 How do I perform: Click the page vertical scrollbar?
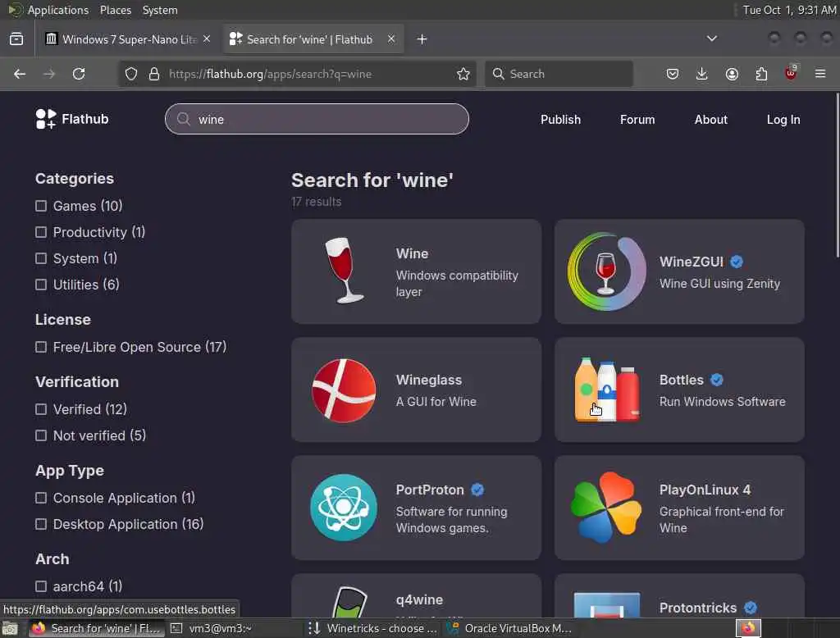(838, 175)
